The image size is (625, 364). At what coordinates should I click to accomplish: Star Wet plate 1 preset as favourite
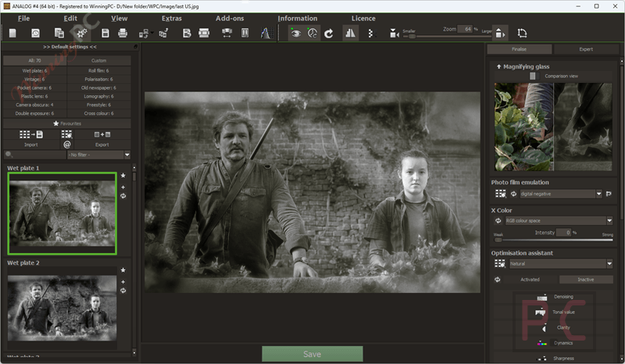pyautogui.click(x=123, y=176)
